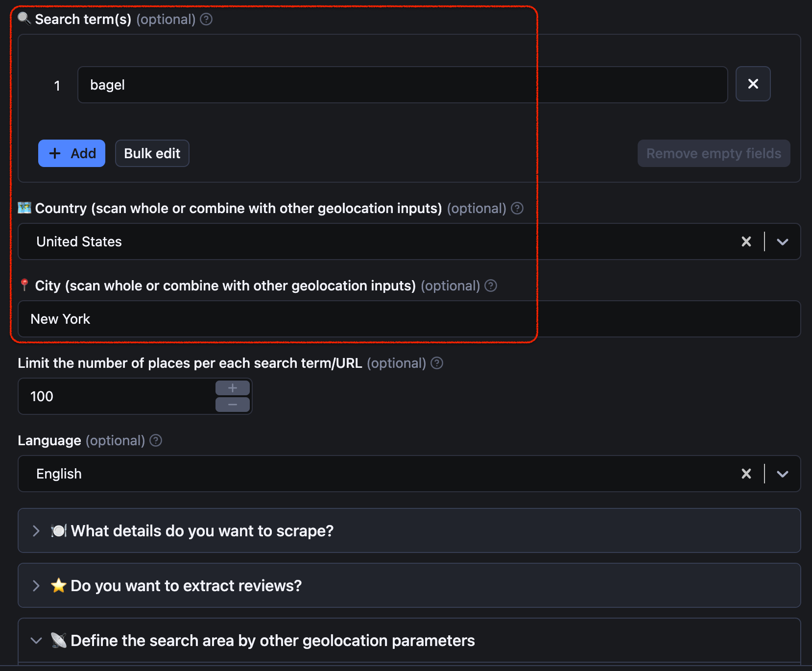812x671 pixels.
Task: Decrement the places limit with minus
Action: tap(232, 404)
